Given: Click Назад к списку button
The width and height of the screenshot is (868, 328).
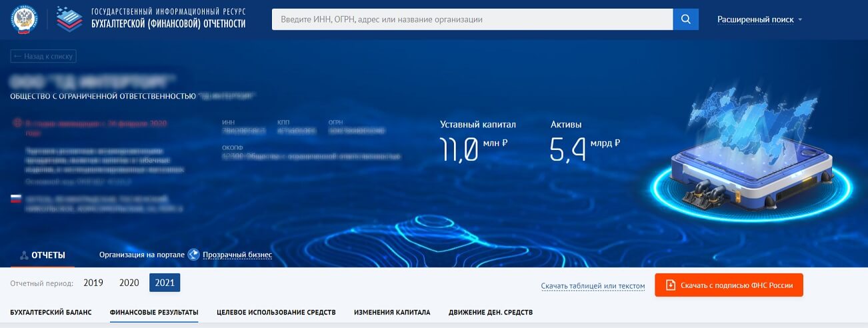Looking at the screenshot, I should [43, 57].
